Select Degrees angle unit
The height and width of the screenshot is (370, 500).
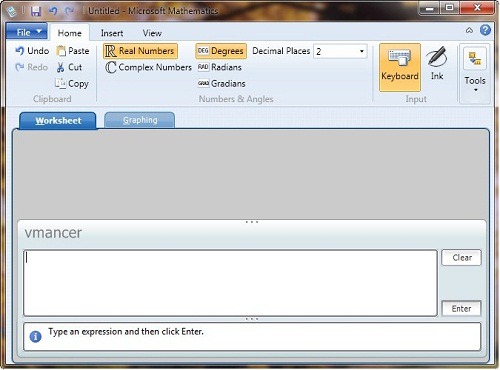221,51
